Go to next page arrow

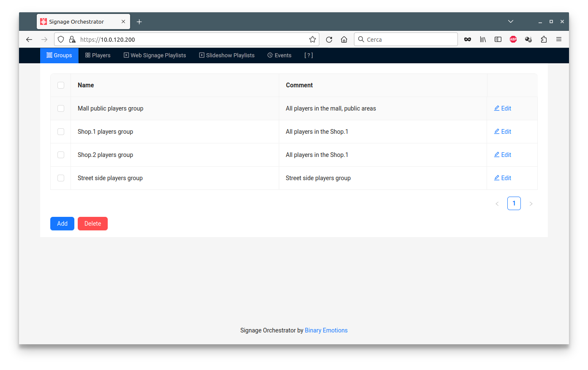point(531,204)
